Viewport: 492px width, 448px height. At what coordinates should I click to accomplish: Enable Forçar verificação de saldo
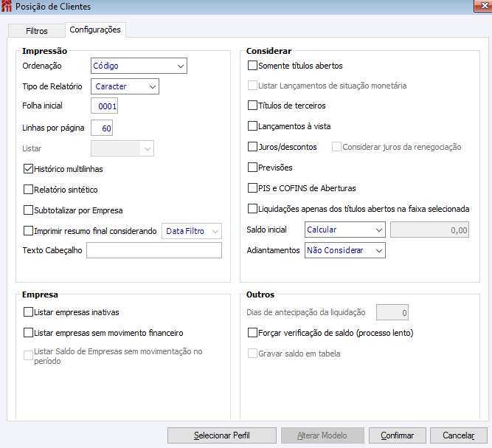(x=253, y=333)
